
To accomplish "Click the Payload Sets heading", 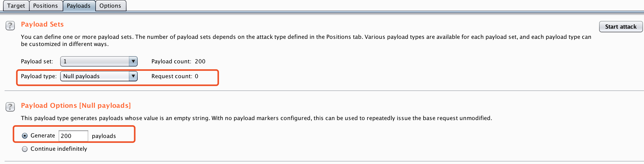I will point(42,24).
